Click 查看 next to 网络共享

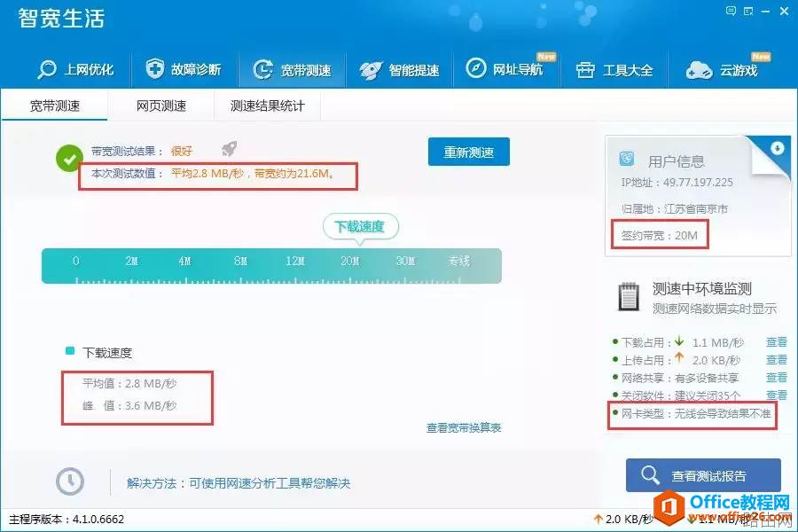[x=777, y=377]
